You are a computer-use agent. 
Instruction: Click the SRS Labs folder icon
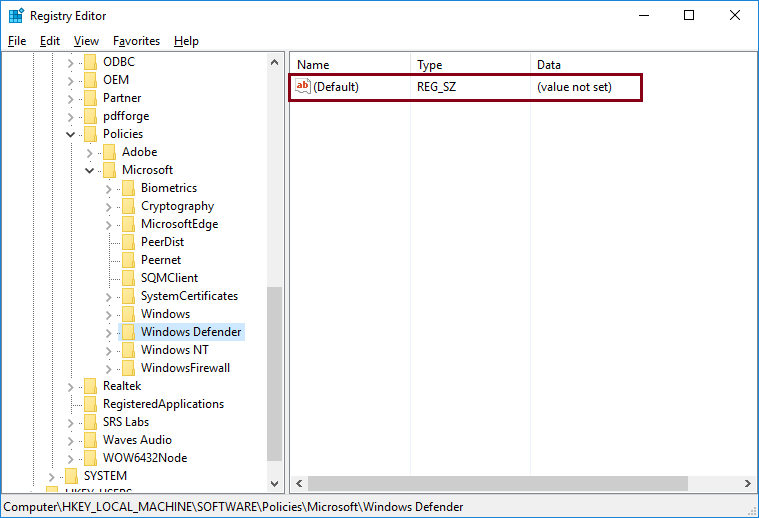(90, 422)
